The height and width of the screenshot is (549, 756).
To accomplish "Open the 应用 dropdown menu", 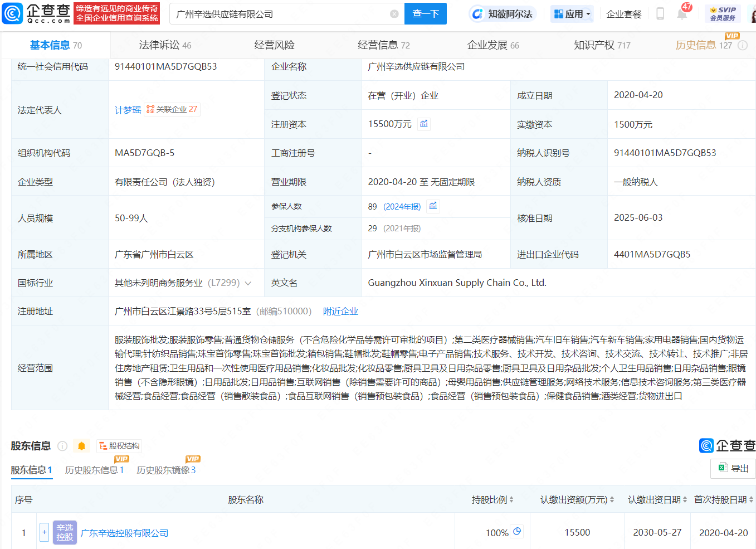I will point(572,14).
